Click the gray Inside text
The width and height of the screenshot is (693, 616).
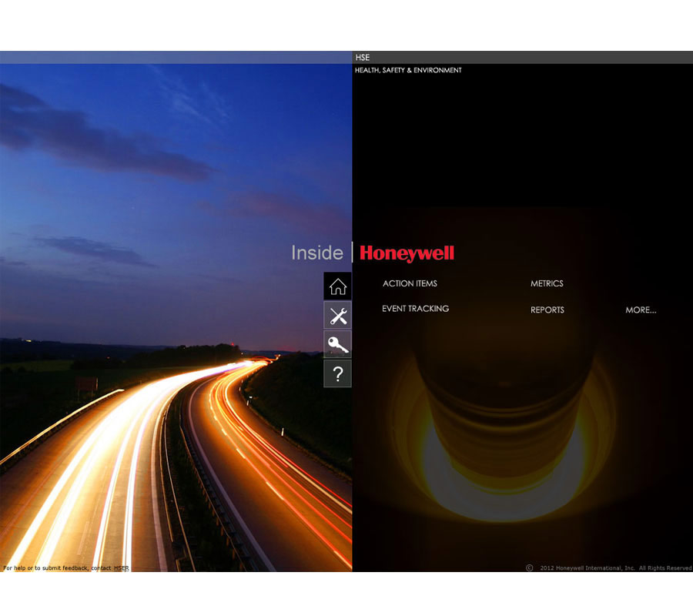(x=316, y=253)
